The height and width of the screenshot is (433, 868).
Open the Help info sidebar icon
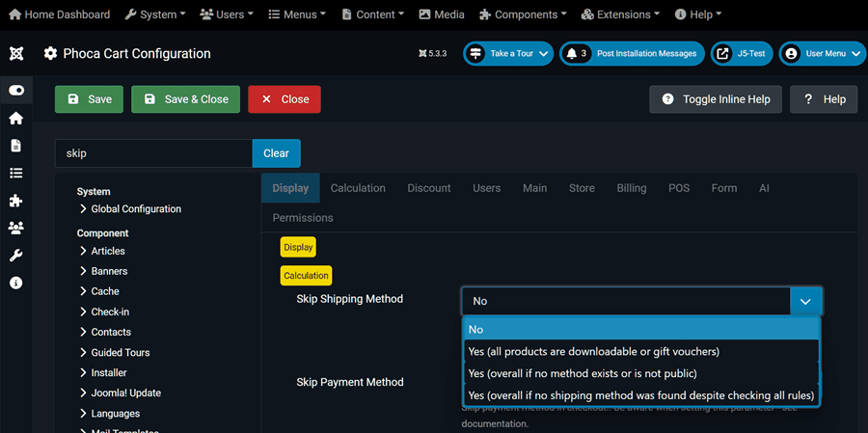coord(16,283)
